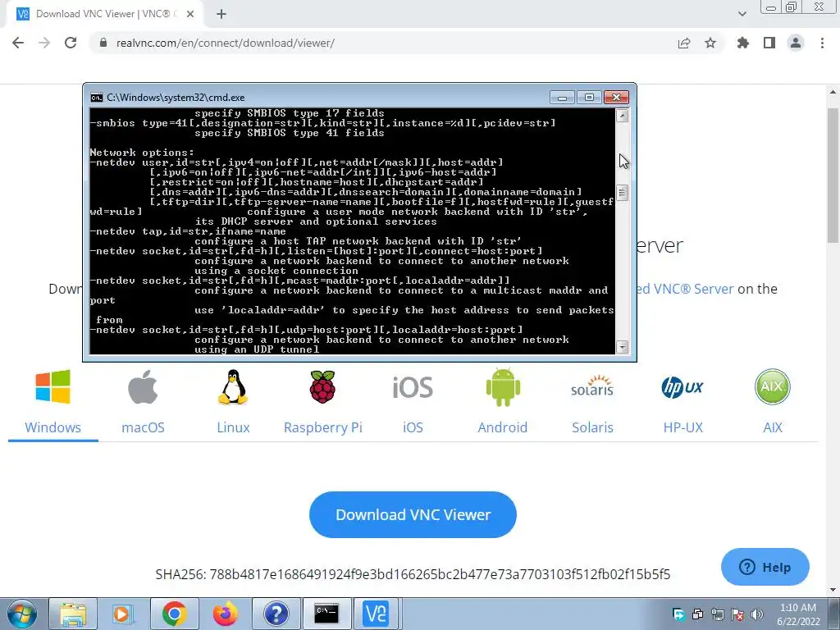Share this page via share icon
Image resolution: width=840 pixels, height=630 pixels.
click(684, 43)
